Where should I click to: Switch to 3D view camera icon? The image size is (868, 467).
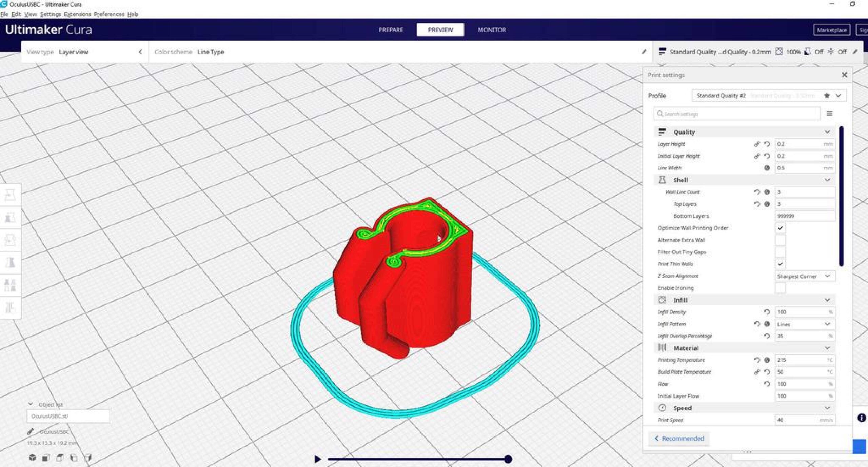point(32,458)
